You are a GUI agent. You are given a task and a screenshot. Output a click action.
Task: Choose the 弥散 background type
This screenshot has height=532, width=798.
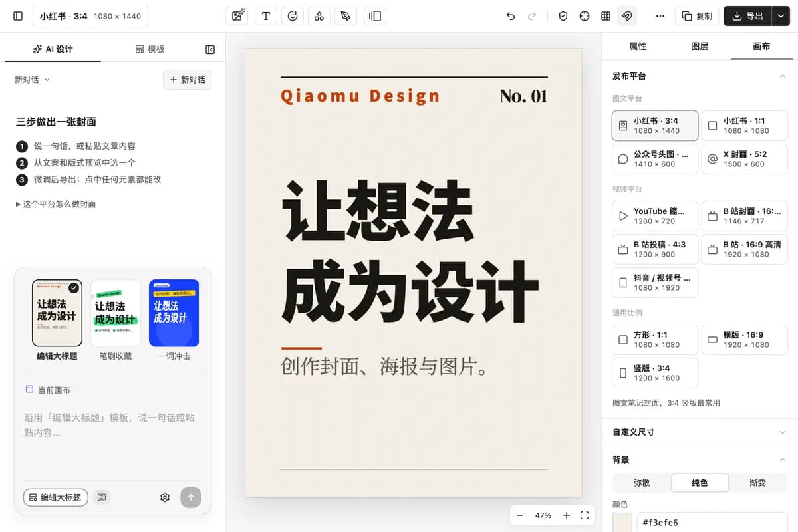click(642, 483)
